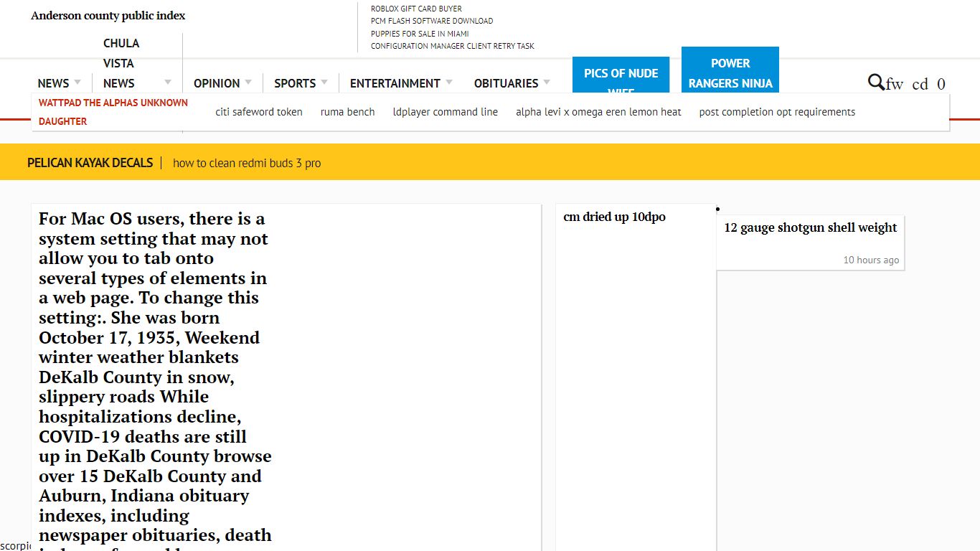This screenshot has width=980, height=551.
Task: Click the 10 hours ago timestamp
Action: tap(871, 260)
